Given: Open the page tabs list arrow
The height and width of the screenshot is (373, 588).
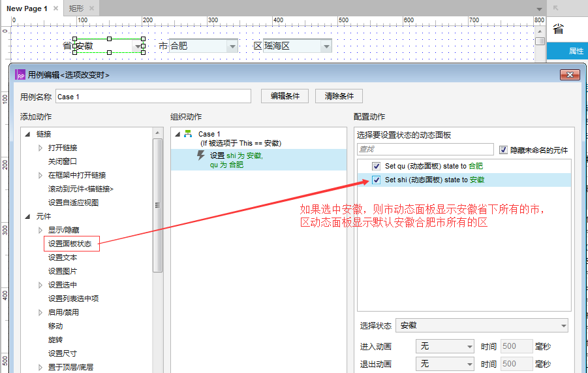Looking at the screenshot, I should tap(539, 9).
